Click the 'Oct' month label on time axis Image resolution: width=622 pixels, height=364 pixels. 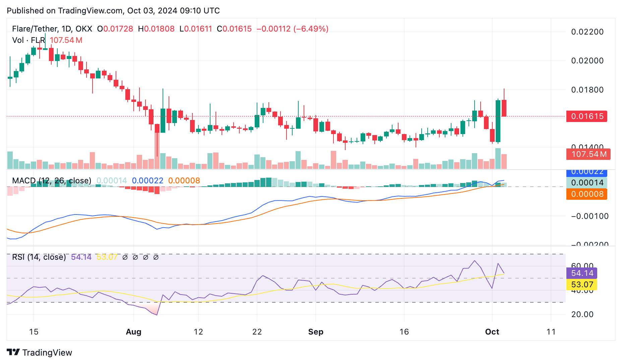pos(492,332)
